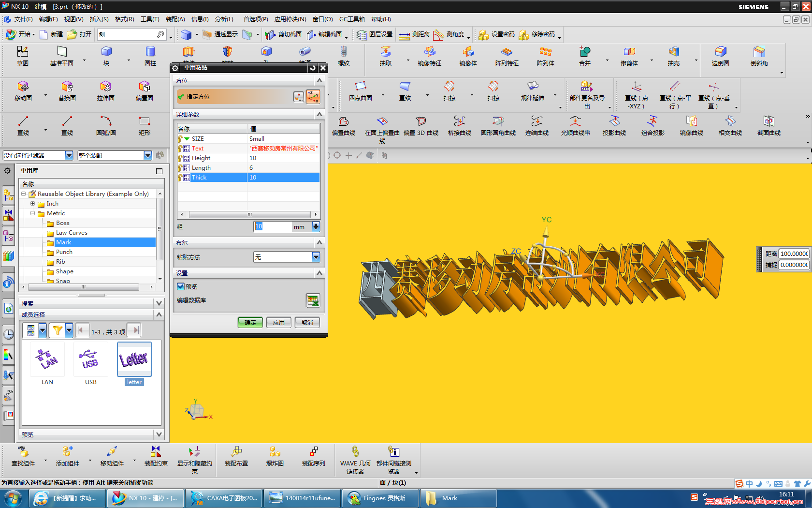Select the 镜像曲线 mirror curve tool
Screen dimensions: 812x508
click(692, 126)
